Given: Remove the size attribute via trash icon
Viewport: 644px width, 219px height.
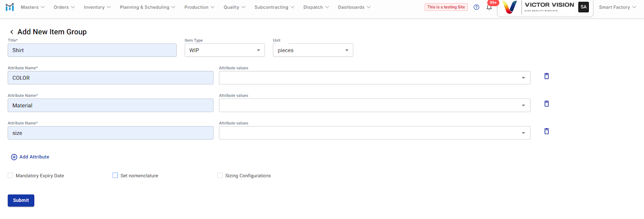Looking at the screenshot, I should click(546, 131).
